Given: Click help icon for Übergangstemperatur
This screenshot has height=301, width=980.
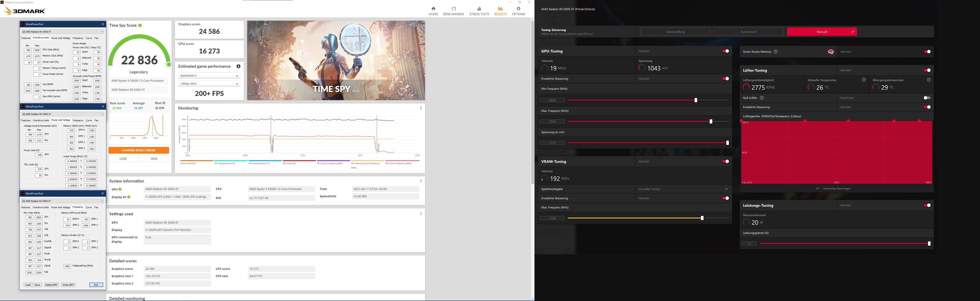Looking at the screenshot, I should click(x=929, y=80).
